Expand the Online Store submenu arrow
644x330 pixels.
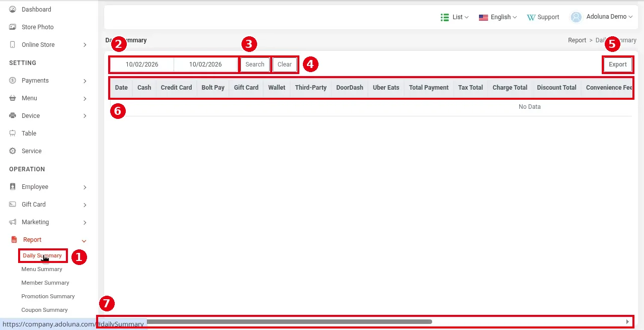(85, 45)
